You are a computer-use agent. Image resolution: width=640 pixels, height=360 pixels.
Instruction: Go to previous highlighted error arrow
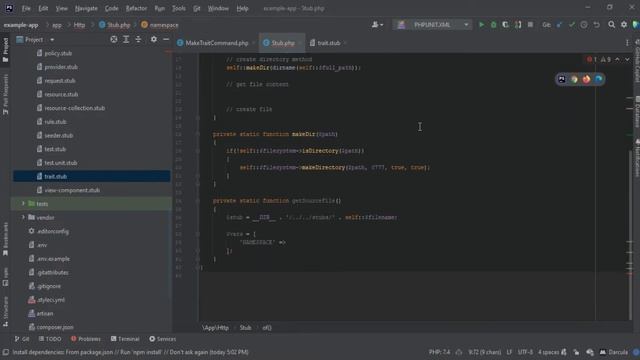(618, 60)
